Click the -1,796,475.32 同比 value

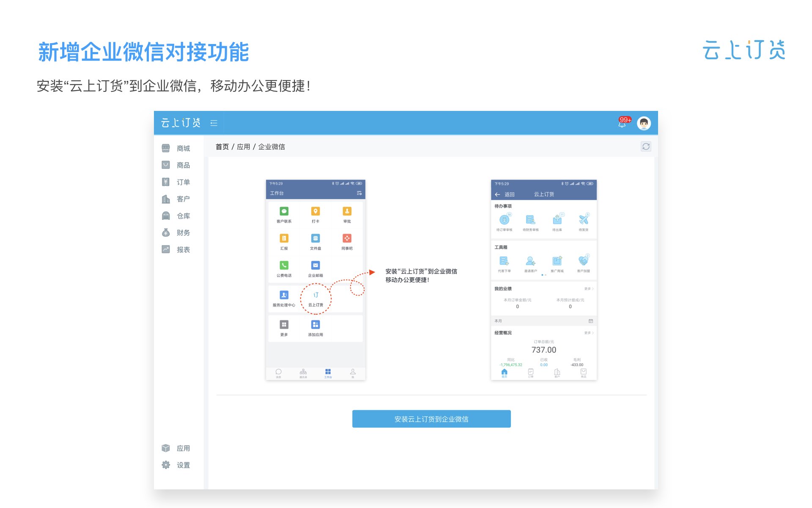511,364
